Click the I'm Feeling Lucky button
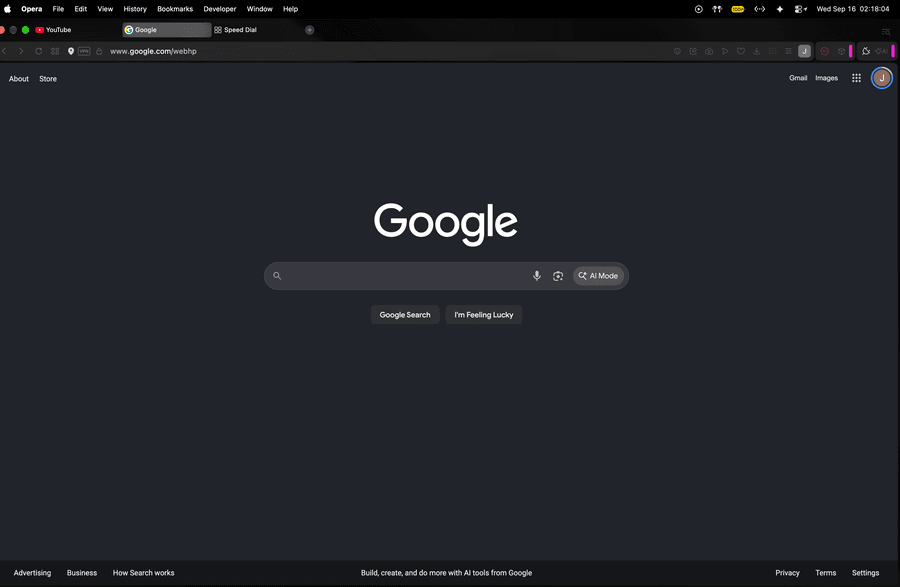The width and height of the screenshot is (900, 587). (483, 314)
